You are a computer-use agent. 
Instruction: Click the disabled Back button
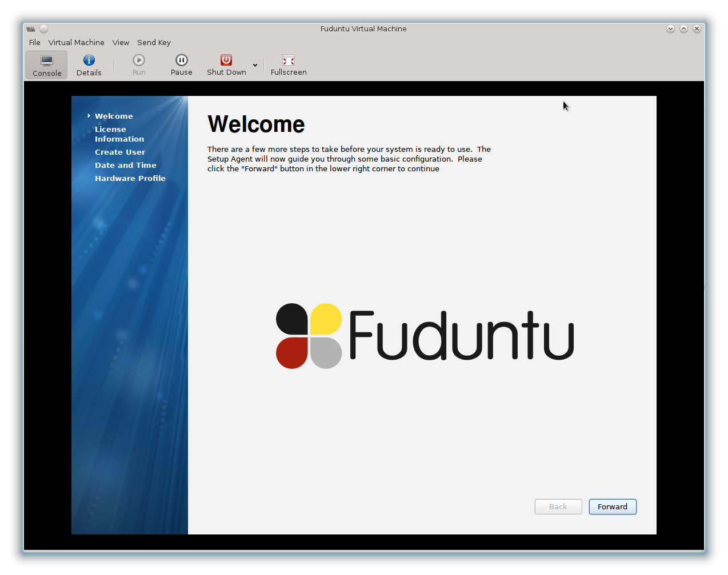coord(558,506)
